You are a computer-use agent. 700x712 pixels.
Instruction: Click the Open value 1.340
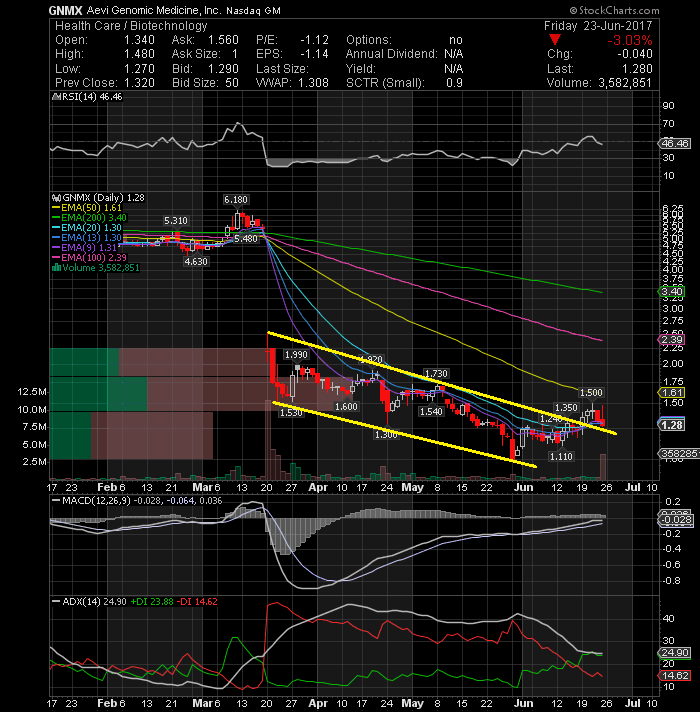139,40
